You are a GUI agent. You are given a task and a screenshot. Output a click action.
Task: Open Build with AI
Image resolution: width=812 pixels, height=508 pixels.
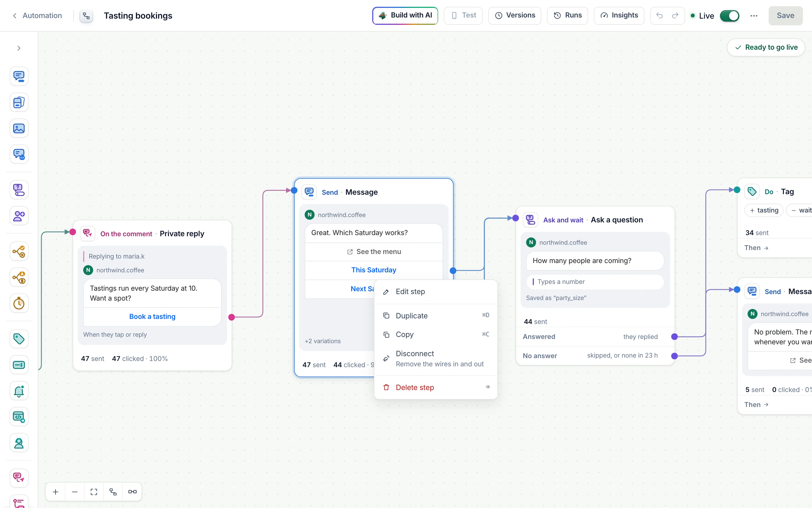[405, 16]
